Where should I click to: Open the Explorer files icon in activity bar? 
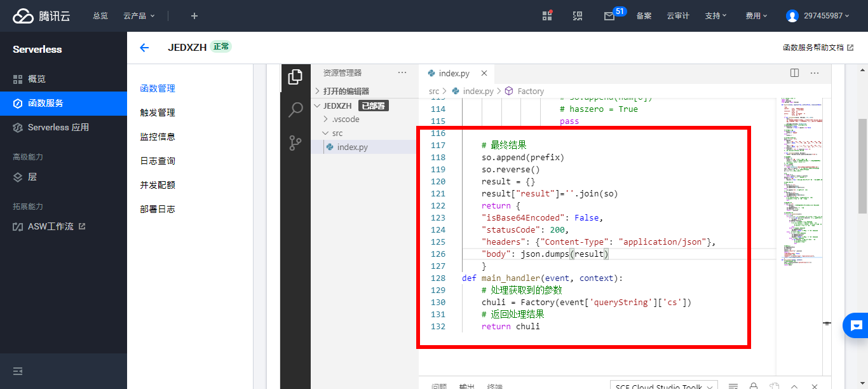(295, 77)
